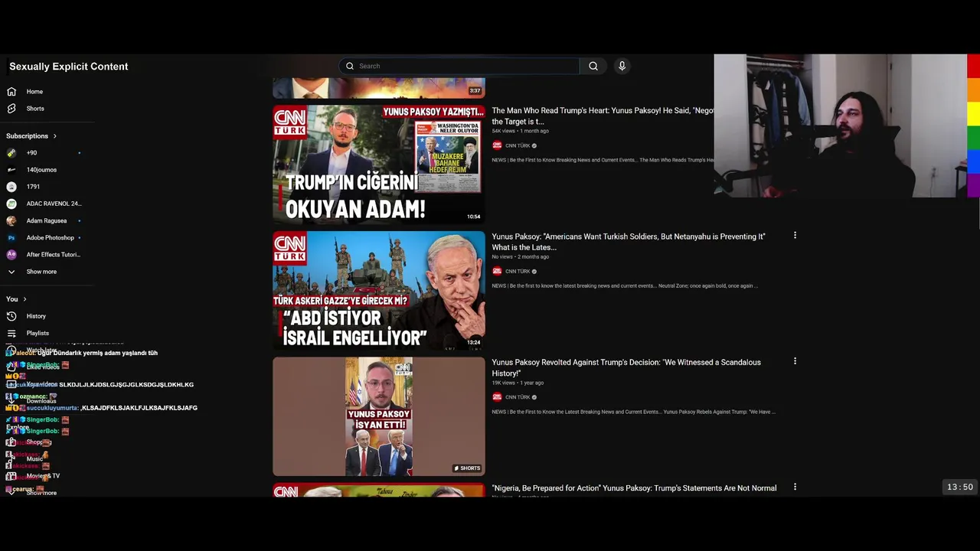Open 'The Man Who Read Trump's Heart' video title
This screenshot has width=980, height=551.
(603, 116)
